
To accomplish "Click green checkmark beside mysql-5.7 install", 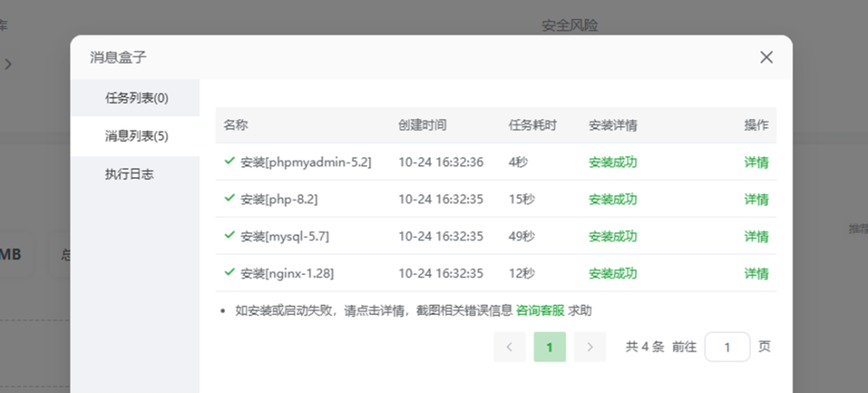I will click(229, 235).
